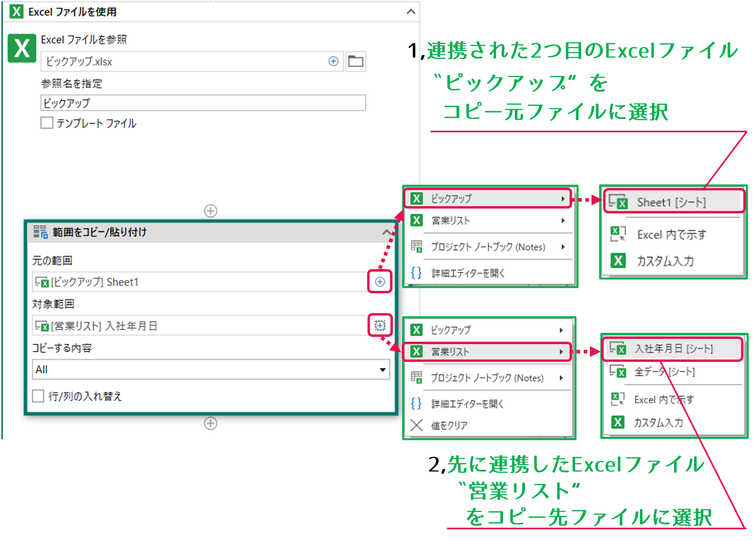Open the plus menu for 元の範囲
The image size is (756, 541).
coord(380,282)
